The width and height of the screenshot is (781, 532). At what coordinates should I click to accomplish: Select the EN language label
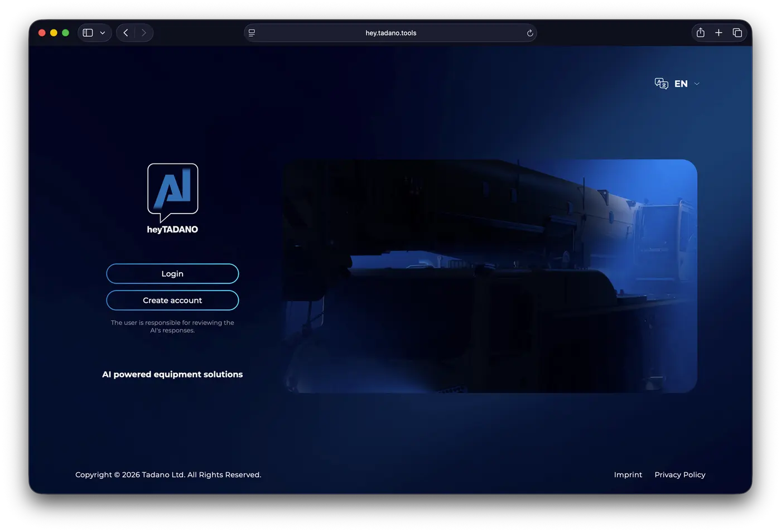coord(681,84)
